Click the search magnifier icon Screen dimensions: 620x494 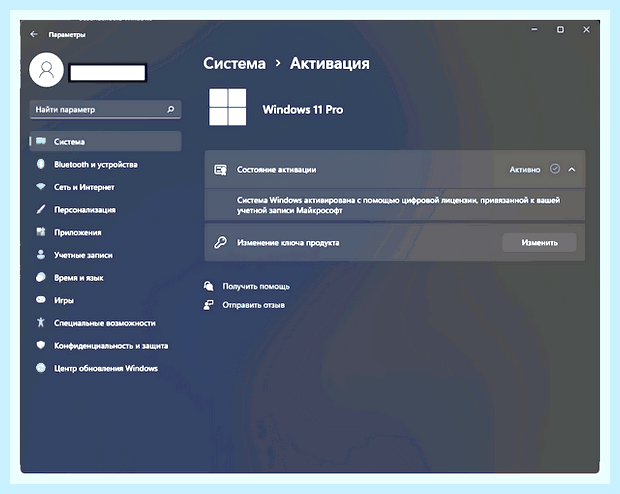pyautogui.click(x=170, y=109)
